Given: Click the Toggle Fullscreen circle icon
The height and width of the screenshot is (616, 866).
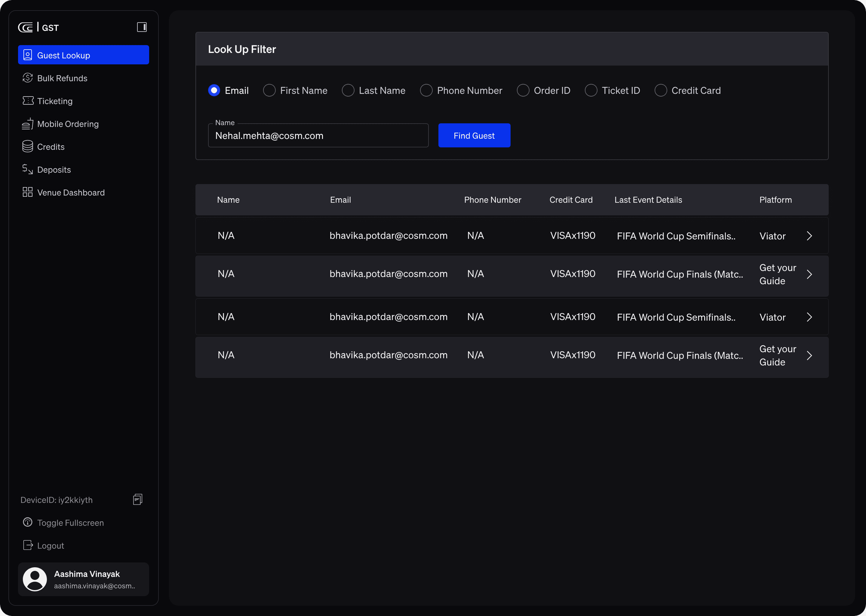Looking at the screenshot, I should [28, 522].
